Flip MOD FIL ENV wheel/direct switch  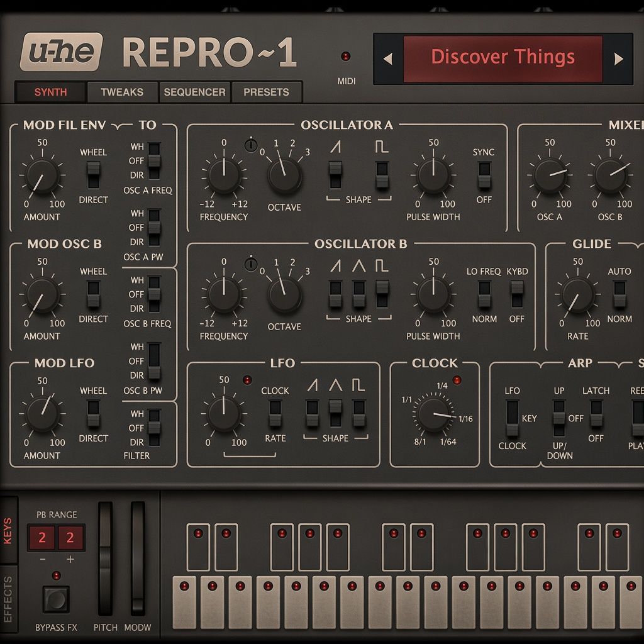tap(93, 175)
